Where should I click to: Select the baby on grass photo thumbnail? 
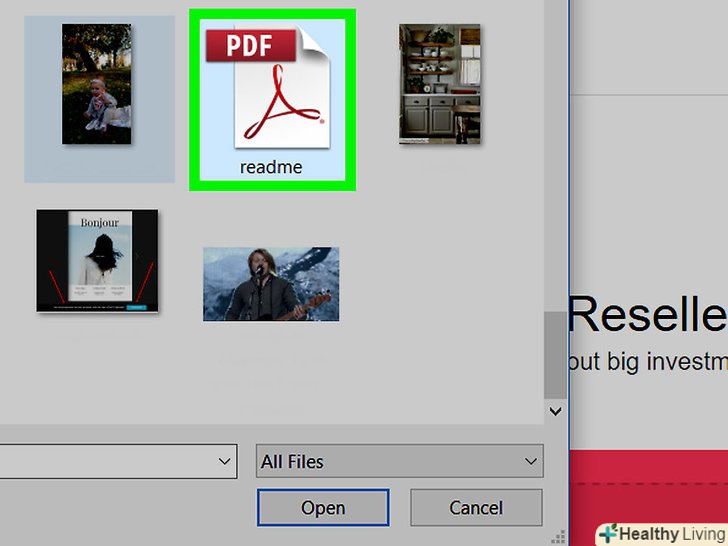pos(97,84)
